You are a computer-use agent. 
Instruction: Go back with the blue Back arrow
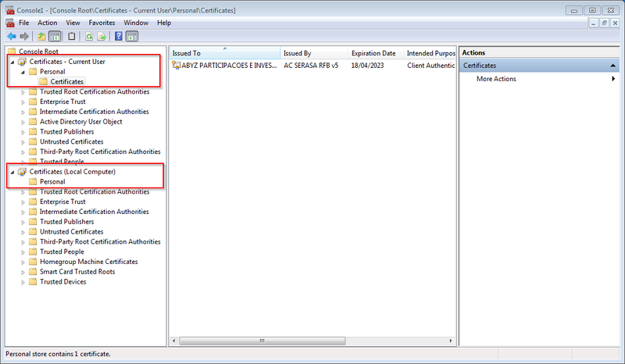coord(12,37)
